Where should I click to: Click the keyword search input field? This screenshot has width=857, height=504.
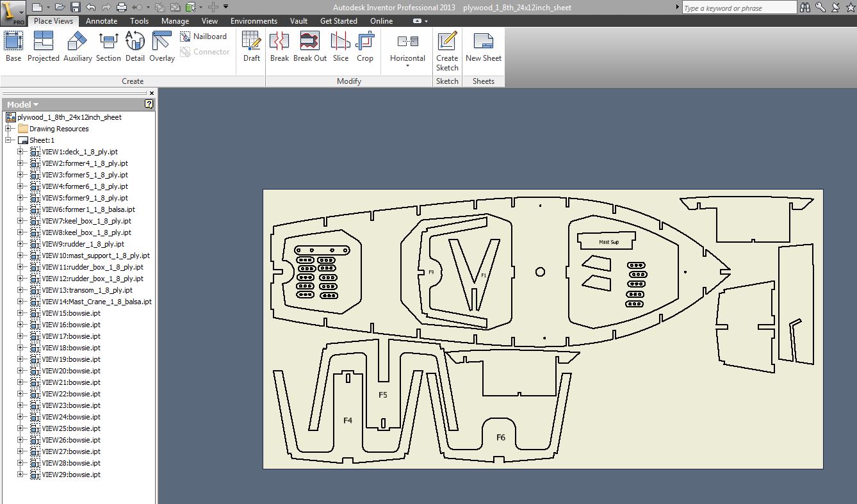(x=739, y=8)
